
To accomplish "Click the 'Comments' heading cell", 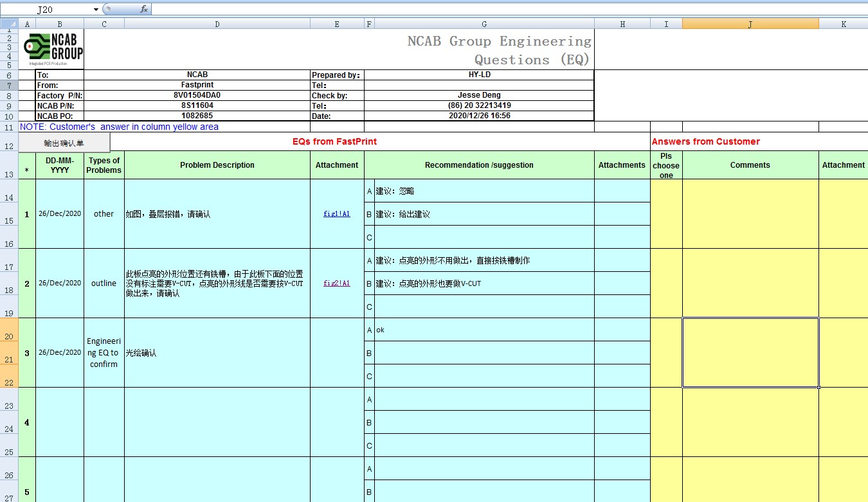I will [750, 165].
